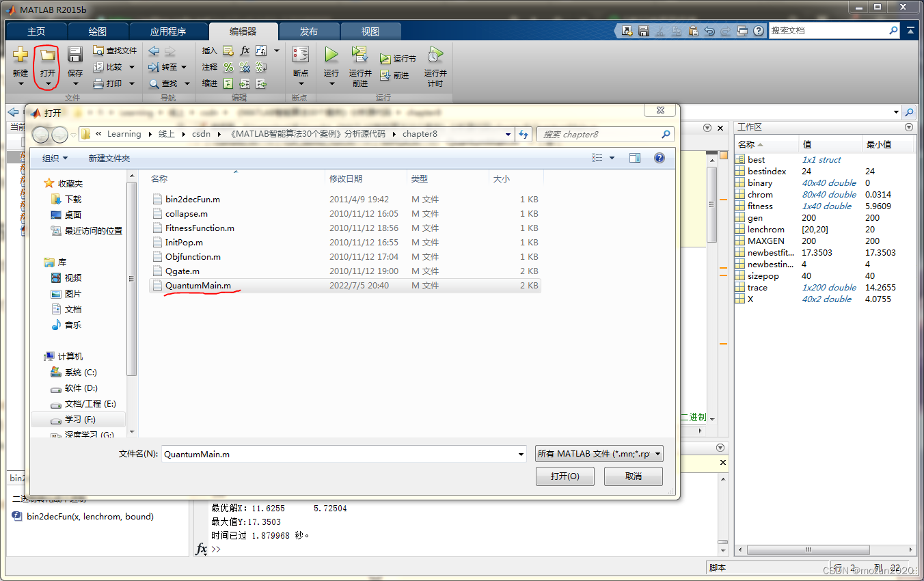Switch to the 应用程序 (Apps) tab
Viewport: 924px width, 581px height.
168,31
